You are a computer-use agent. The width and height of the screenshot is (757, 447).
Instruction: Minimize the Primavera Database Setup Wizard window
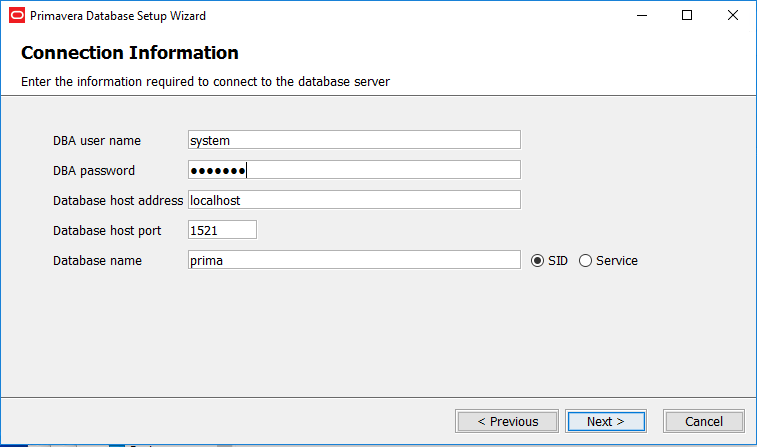[x=642, y=15]
